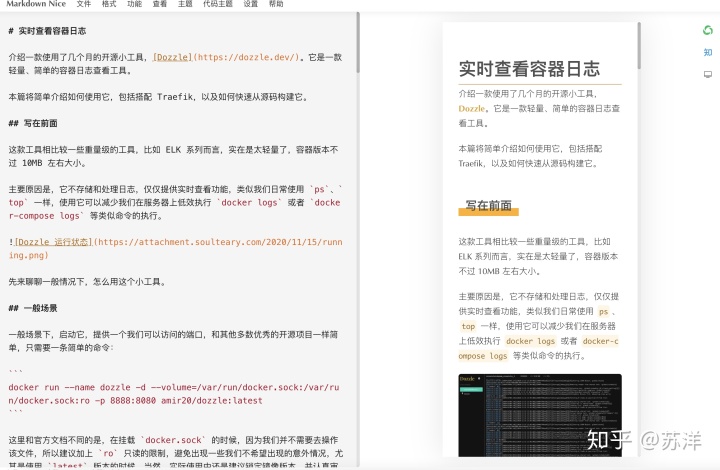Click the '先来聊聊一般情况下' line in editor
The image size is (720, 470).
coord(87,282)
